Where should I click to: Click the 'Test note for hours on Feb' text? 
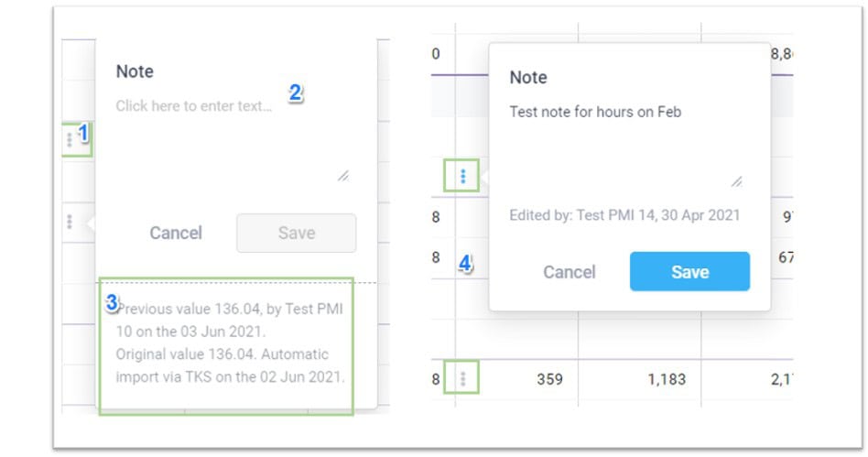coord(595,112)
